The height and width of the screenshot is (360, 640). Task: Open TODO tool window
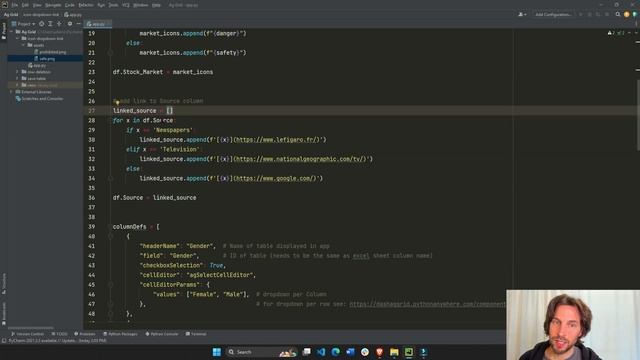(x=60, y=334)
